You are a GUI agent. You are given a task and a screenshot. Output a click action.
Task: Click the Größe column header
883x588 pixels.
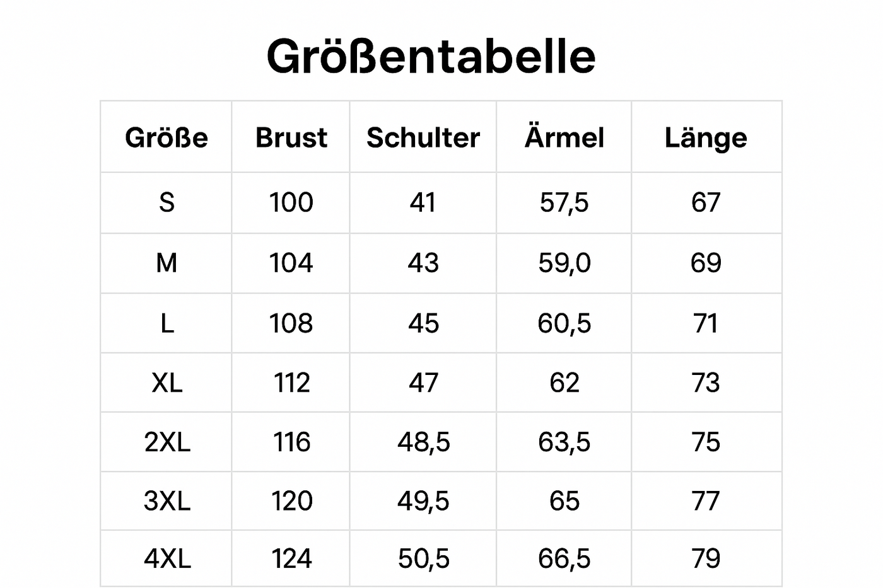point(167,137)
